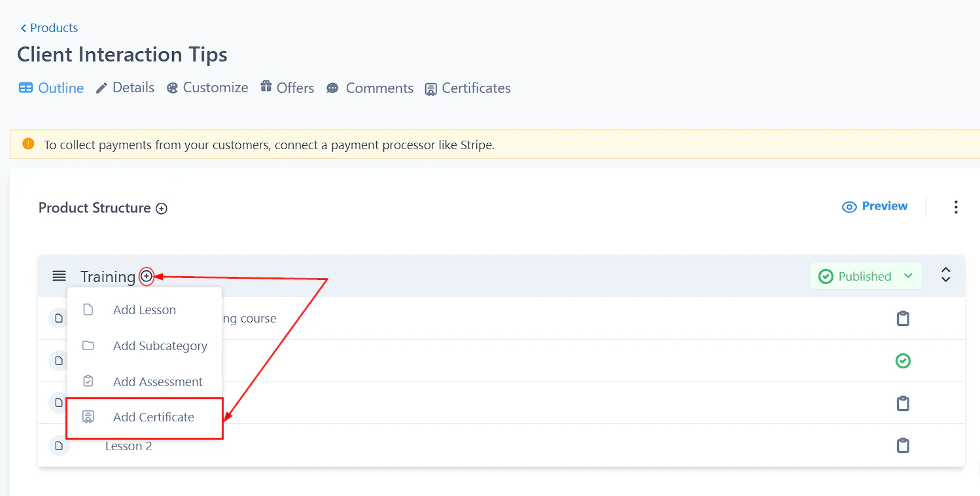
Task: Click the Preview link
Action: 875,206
